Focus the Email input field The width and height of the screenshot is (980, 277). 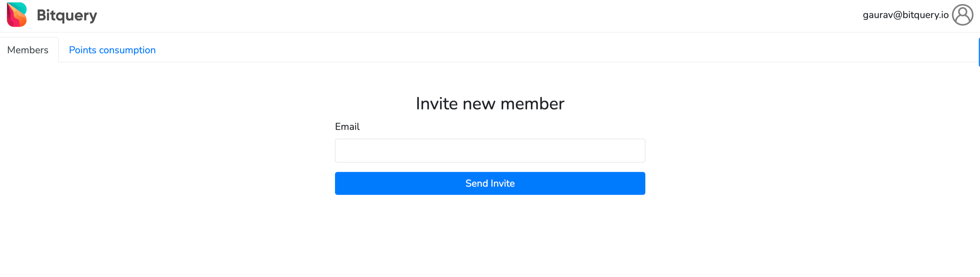(490, 150)
